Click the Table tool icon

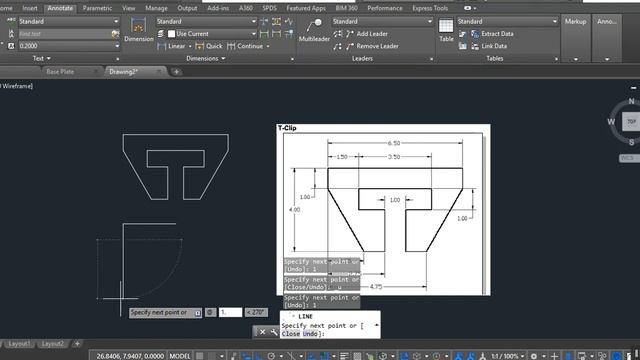446,26
